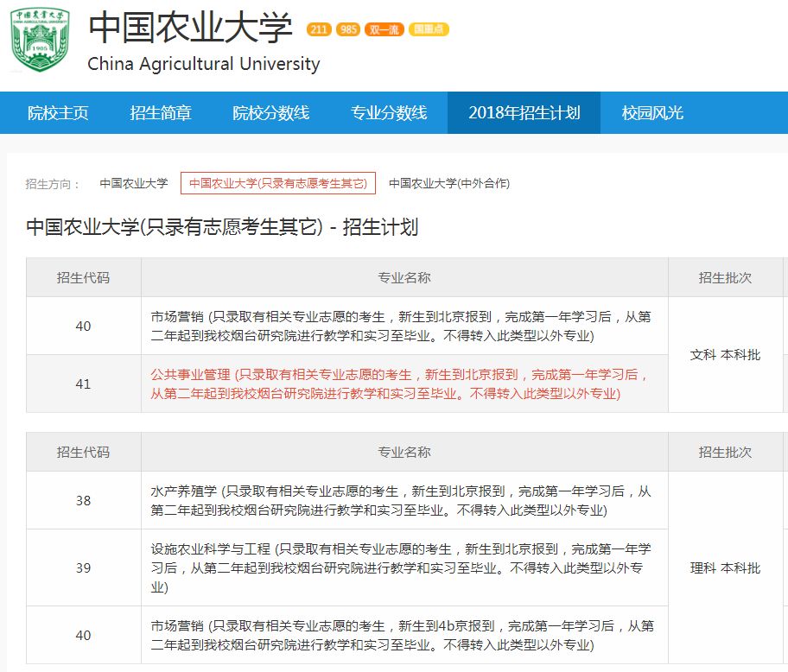Click code 40 in the 理科 table
The image size is (788, 672).
coord(84,635)
